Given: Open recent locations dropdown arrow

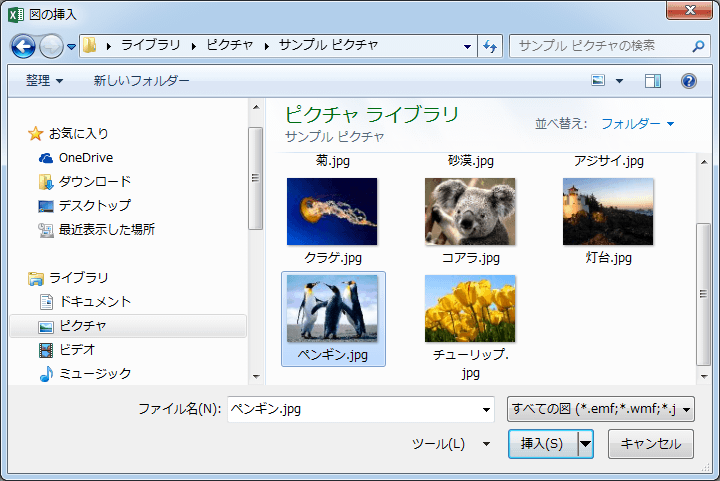Looking at the screenshot, I should click(x=71, y=46).
